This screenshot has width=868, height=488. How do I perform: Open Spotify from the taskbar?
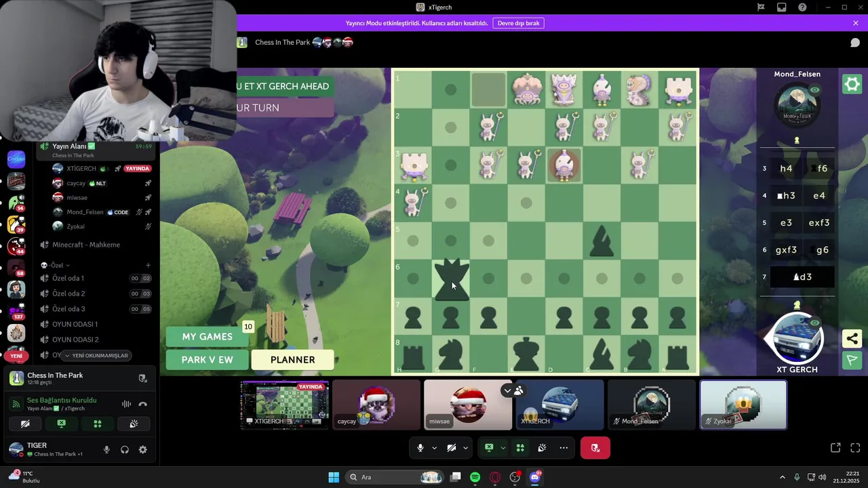point(475,477)
